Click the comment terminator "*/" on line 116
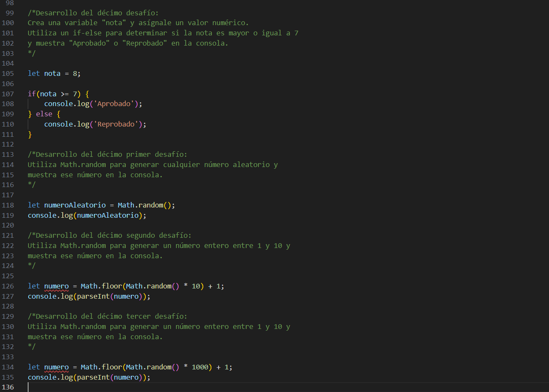Screen dimensions: 549x392 tap(32, 185)
